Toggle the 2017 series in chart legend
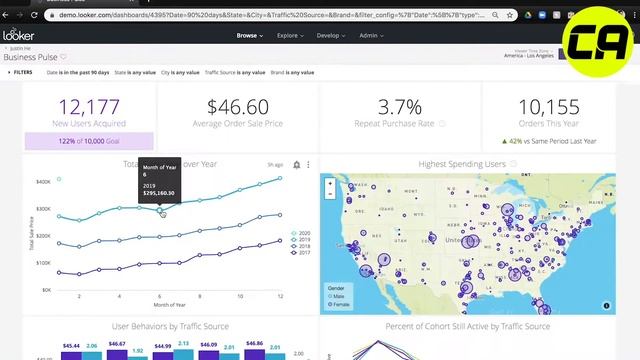This screenshot has width=640, height=360. [x=301, y=253]
